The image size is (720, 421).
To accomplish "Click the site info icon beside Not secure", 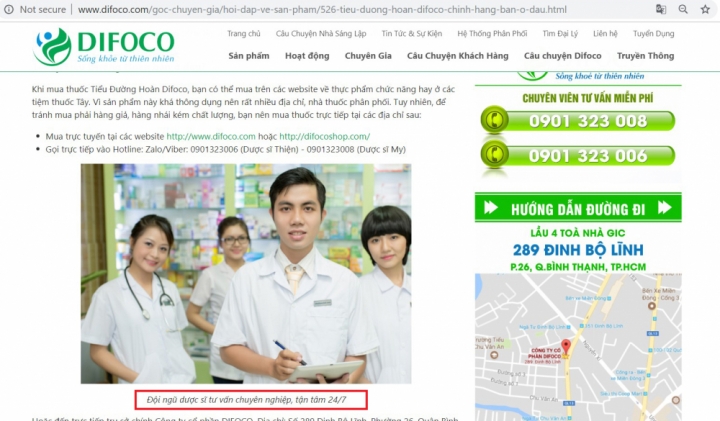I will pos(9,9).
